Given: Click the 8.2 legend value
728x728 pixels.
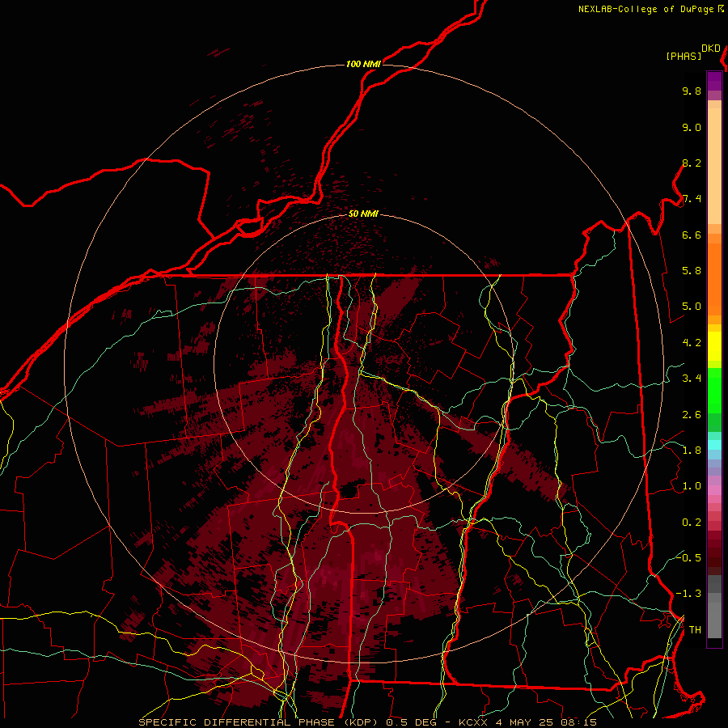Looking at the screenshot, I should tap(692, 163).
